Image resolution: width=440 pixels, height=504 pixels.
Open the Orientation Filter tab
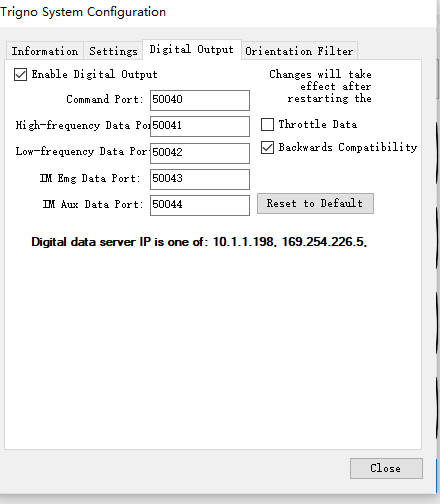click(299, 51)
